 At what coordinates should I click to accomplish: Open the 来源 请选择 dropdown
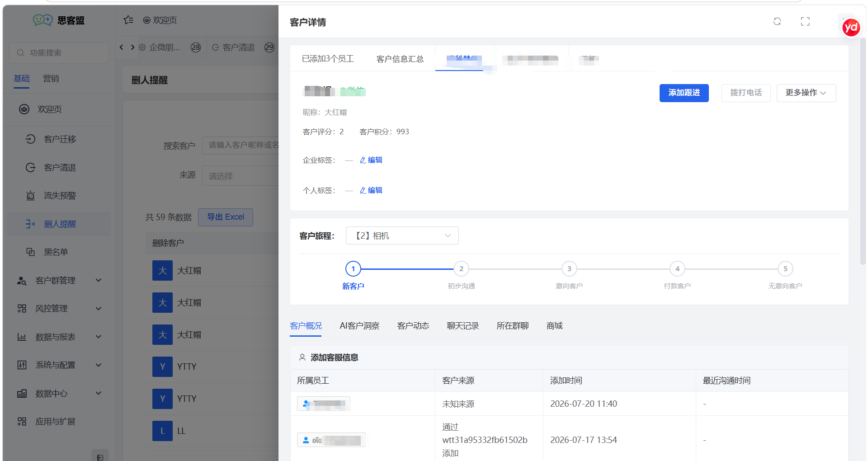tap(241, 175)
